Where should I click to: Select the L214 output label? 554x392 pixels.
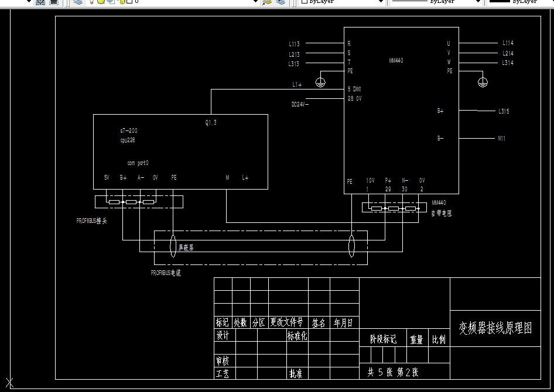[508, 54]
